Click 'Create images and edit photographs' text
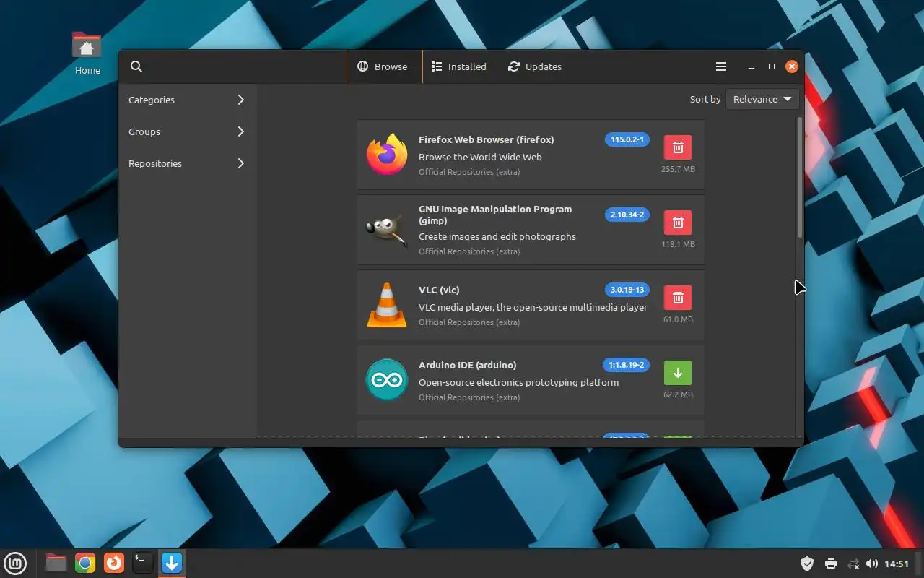This screenshot has width=924, height=578. 497,236
